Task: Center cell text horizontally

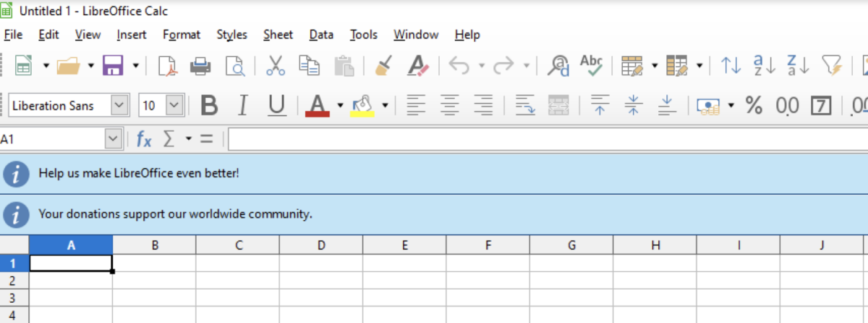Action: (x=450, y=106)
